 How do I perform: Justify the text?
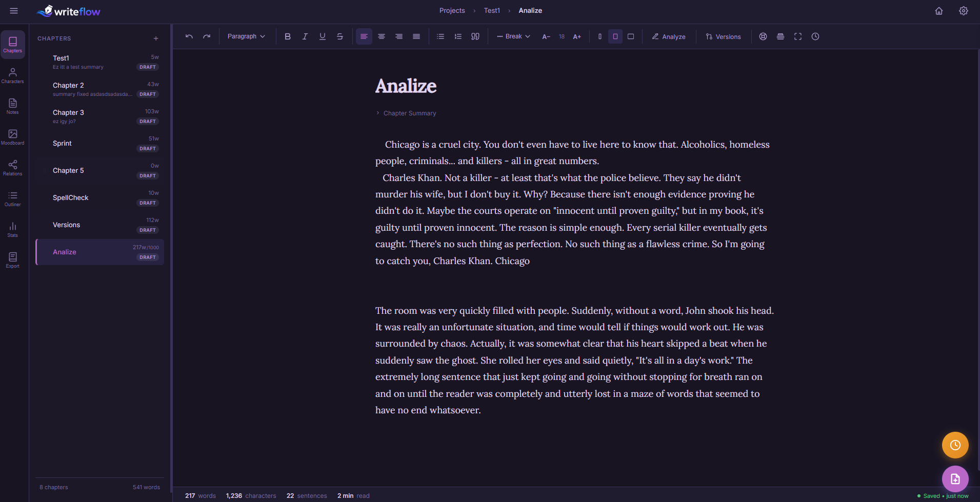(x=416, y=36)
